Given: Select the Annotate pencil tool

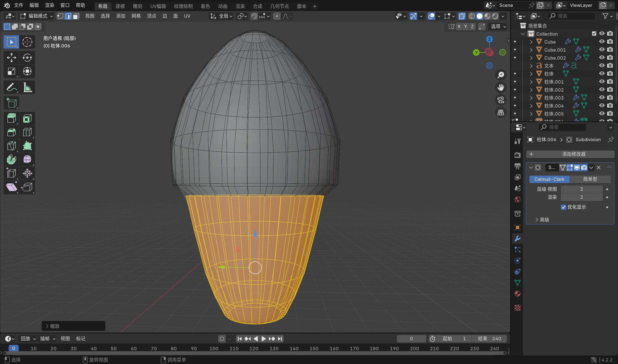Looking at the screenshot, I should click(x=11, y=87).
